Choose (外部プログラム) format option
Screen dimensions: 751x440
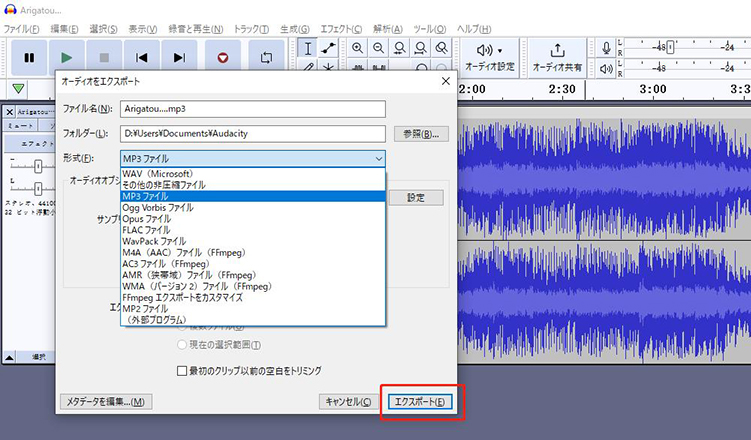(x=253, y=320)
